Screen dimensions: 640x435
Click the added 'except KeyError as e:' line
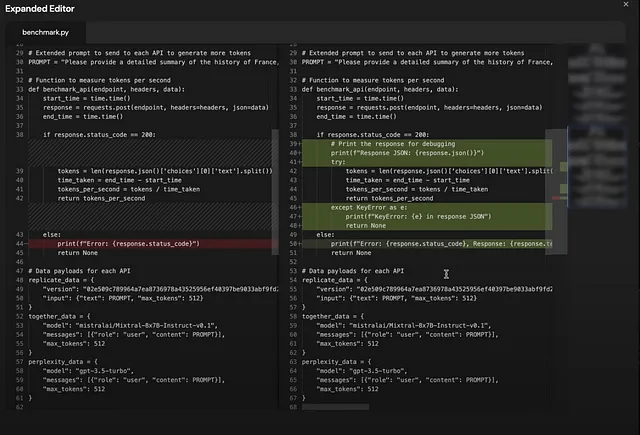tap(369, 207)
